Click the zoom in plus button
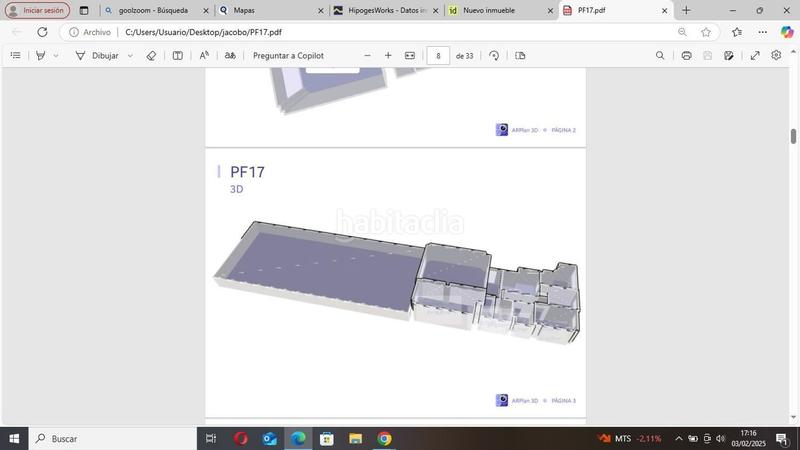Image resolution: width=800 pixels, height=450 pixels. (388, 56)
